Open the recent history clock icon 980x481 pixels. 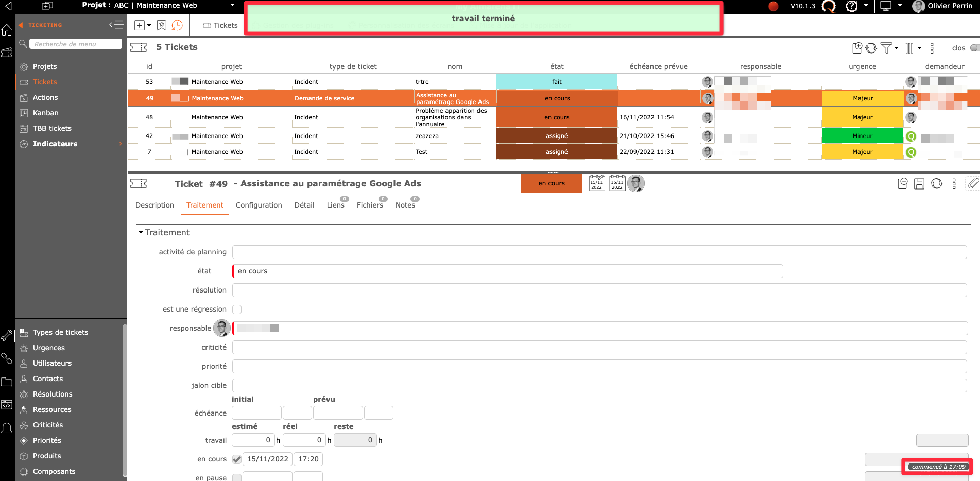(x=177, y=25)
